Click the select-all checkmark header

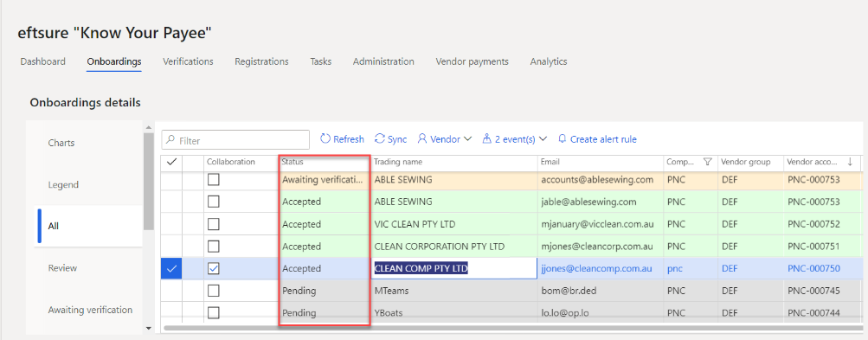[x=171, y=162]
